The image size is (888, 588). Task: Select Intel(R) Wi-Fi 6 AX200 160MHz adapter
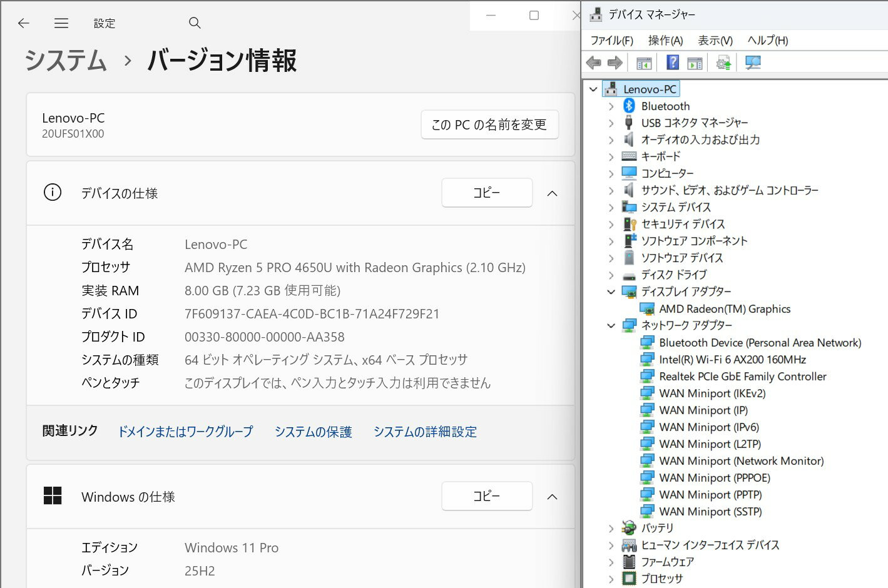tap(732, 360)
